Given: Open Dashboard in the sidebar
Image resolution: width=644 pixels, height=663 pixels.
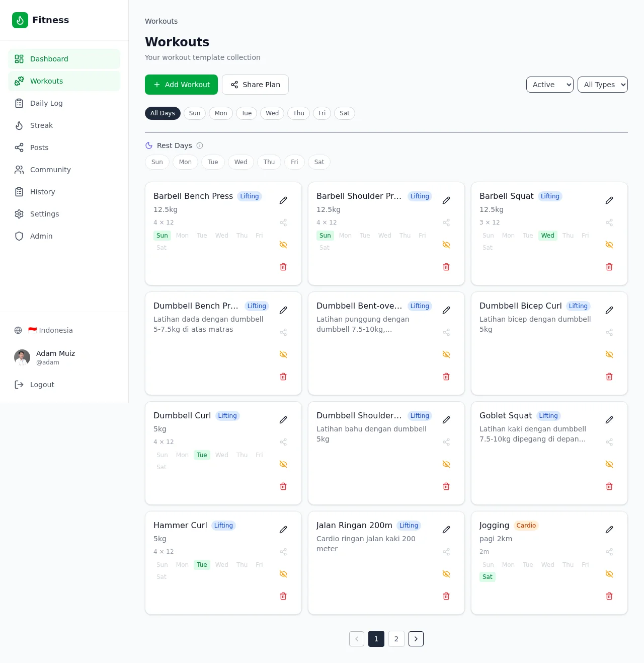Looking at the screenshot, I should [64, 59].
